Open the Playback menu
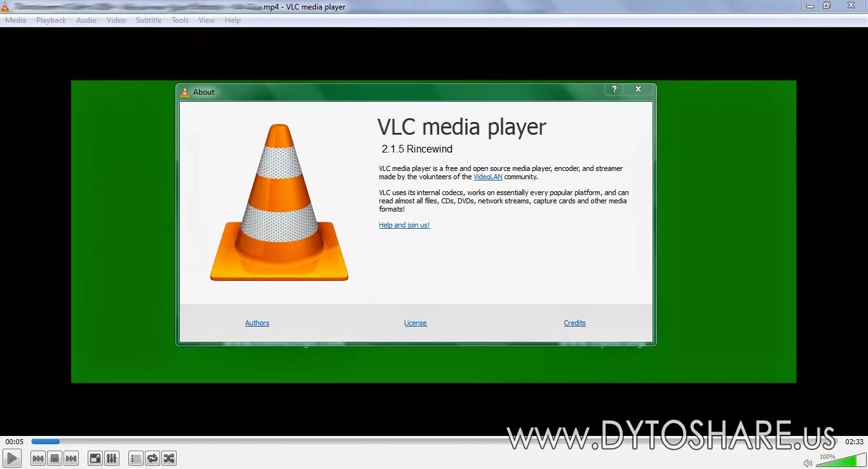This screenshot has height=469, width=868. pyautogui.click(x=51, y=20)
